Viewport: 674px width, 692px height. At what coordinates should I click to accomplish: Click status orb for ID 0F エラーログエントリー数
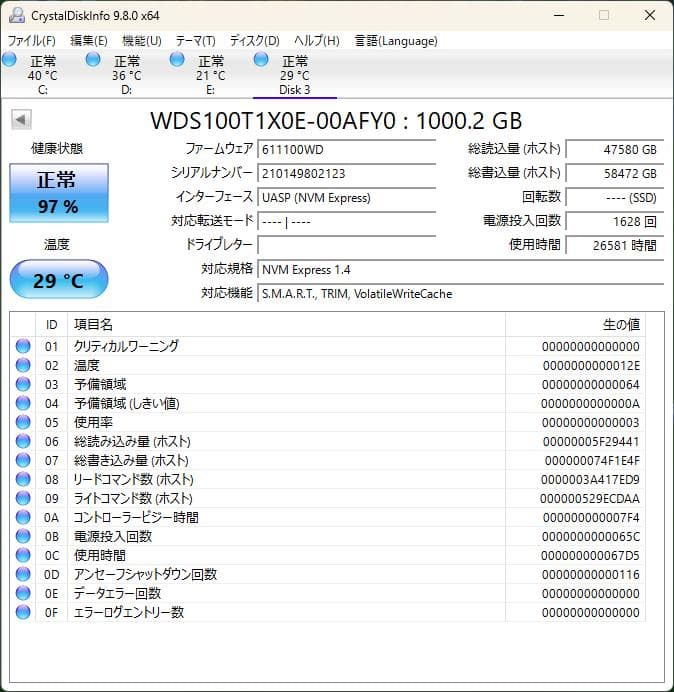tap(23, 612)
